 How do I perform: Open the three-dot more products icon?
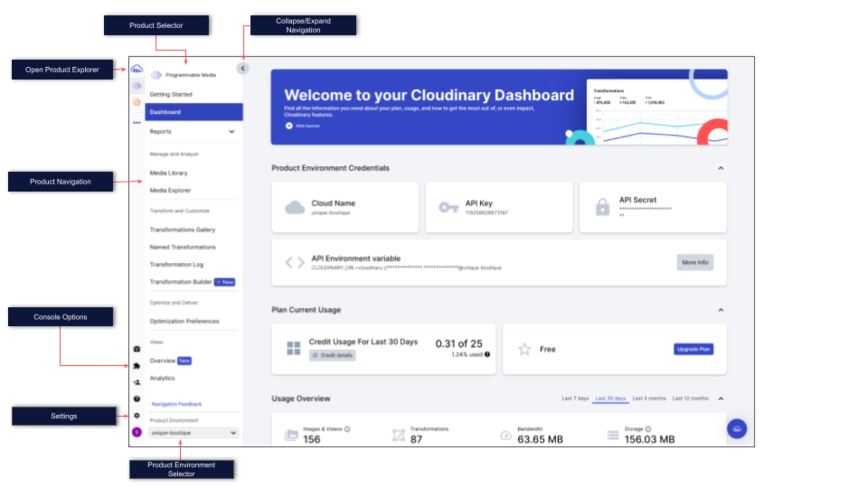136,123
